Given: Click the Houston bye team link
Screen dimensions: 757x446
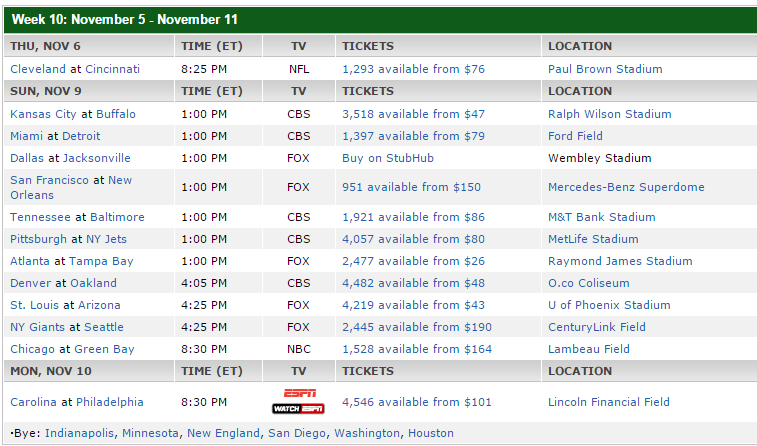Looking at the screenshot, I should click(430, 433).
